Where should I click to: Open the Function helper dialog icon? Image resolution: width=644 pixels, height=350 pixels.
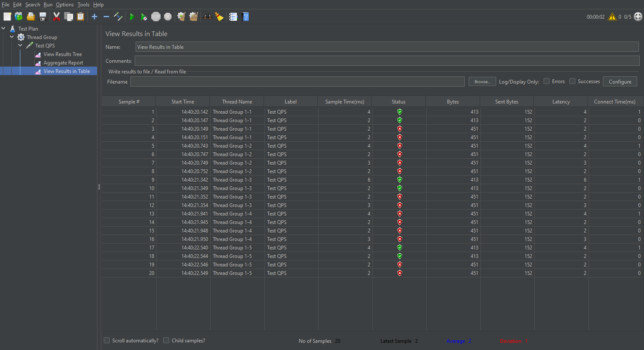click(x=233, y=17)
